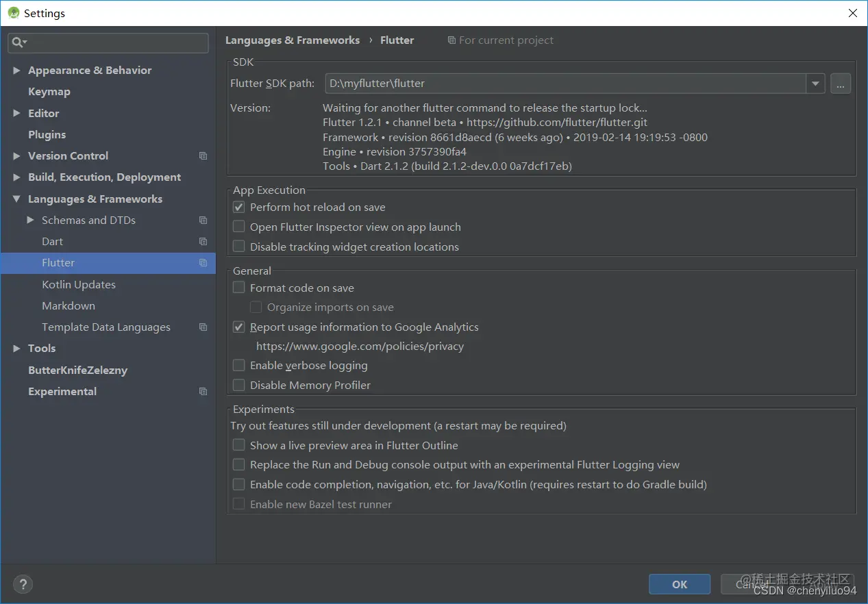
Task: Expand the Tools section
Action: coord(16,349)
